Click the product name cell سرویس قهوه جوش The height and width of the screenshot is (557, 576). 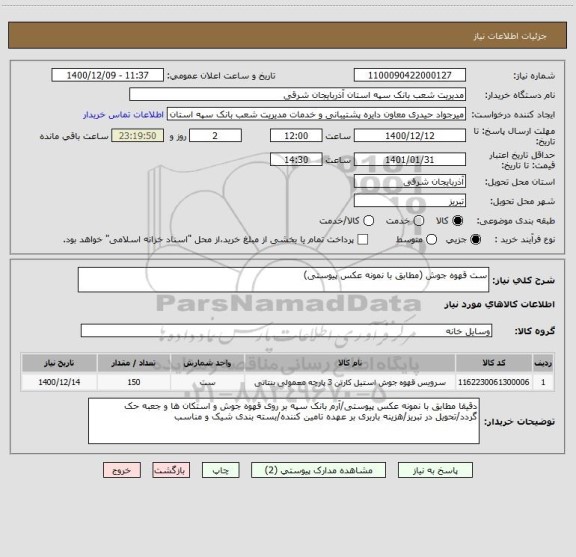pos(350,382)
